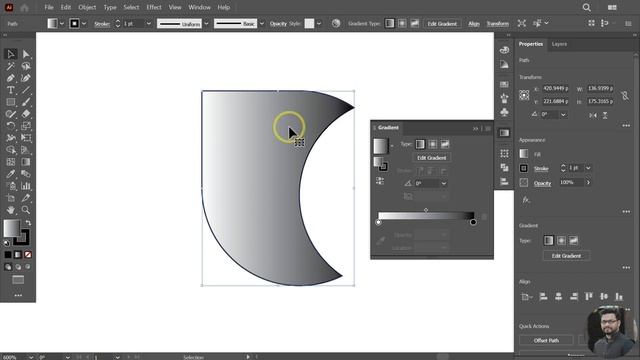Toggle constrain width and height proportions
Image resolution: width=640 pixels, height=360 pixels.
point(625,96)
